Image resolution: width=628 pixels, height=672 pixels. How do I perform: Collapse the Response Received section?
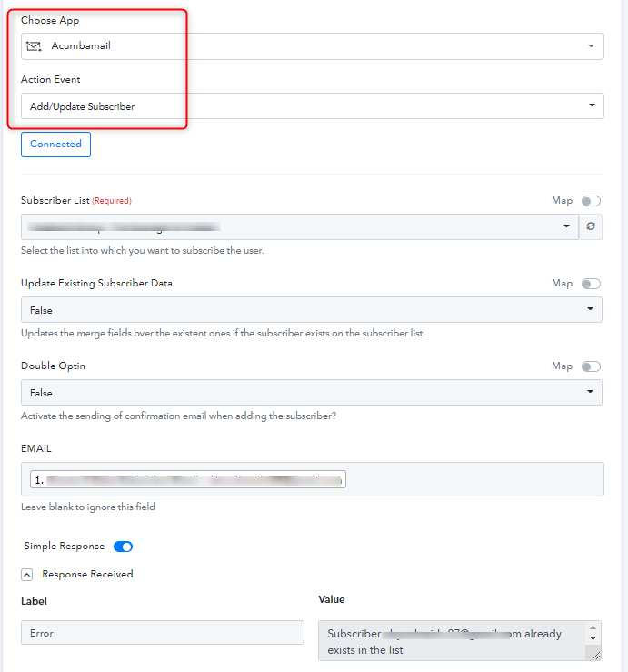click(26, 575)
